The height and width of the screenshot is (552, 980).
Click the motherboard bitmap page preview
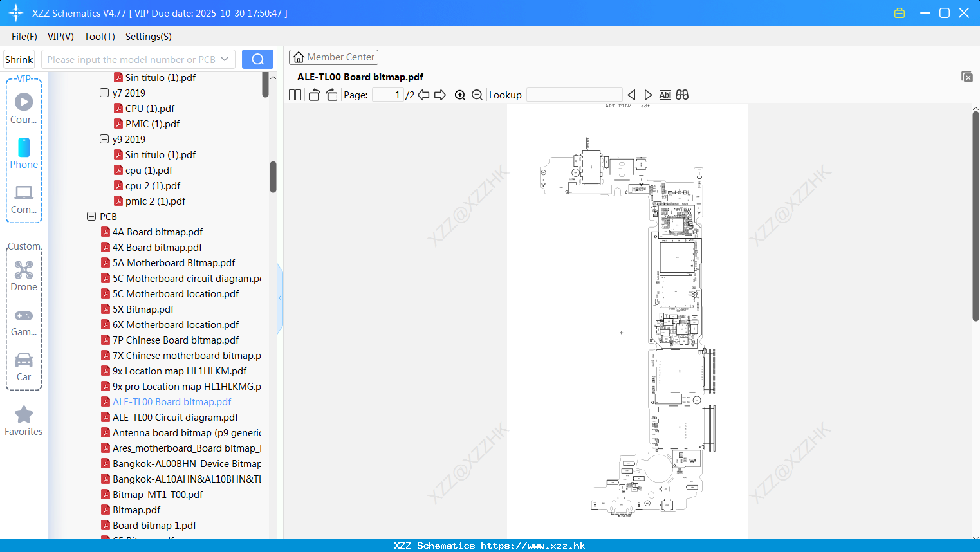[x=627, y=322]
